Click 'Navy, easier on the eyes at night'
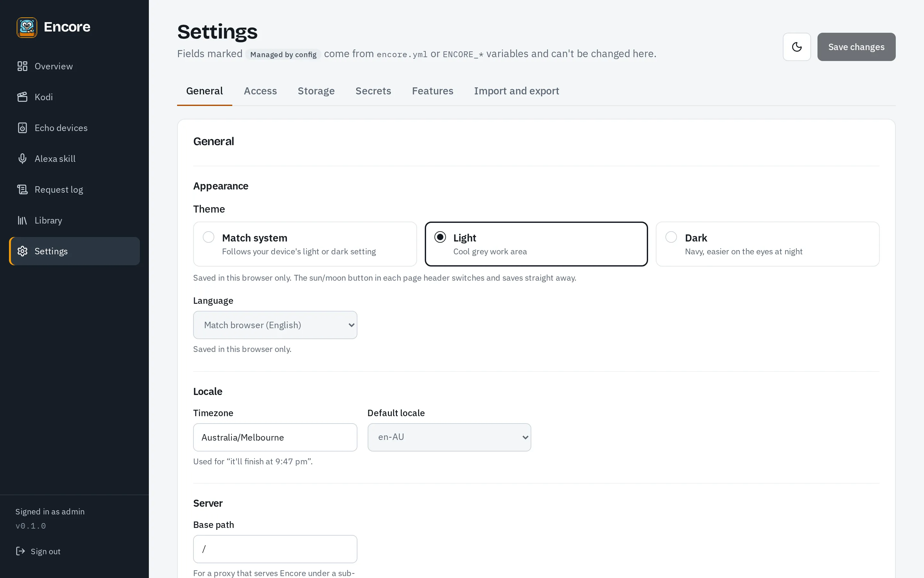The image size is (924, 578). coord(743,251)
